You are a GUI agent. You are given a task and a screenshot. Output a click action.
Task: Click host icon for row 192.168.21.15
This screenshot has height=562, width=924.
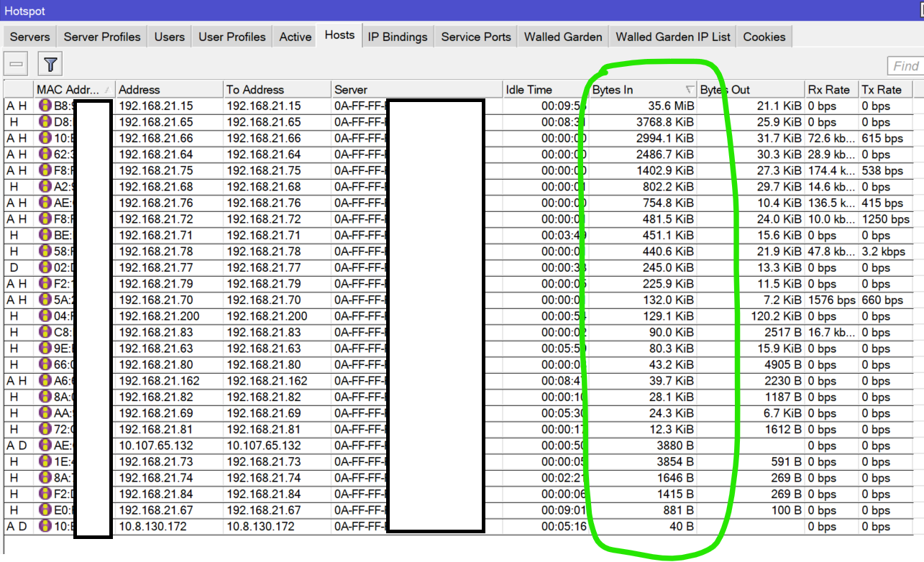pyautogui.click(x=45, y=106)
